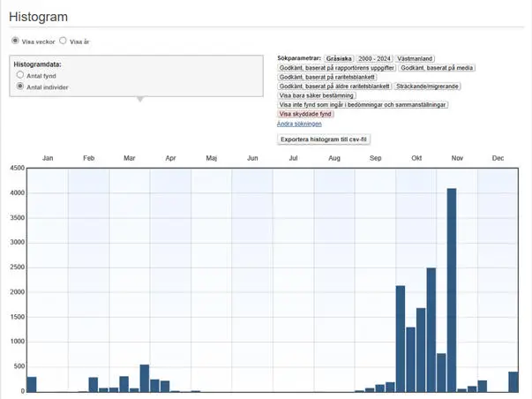This screenshot has height=399, width=532.
Task: Select the 'Visa veckor' radio button
Action: [15, 41]
